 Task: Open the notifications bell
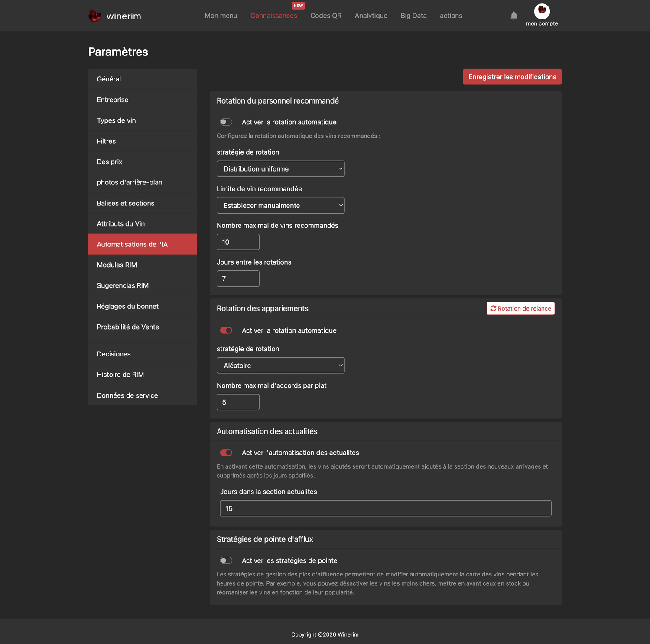pyautogui.click(x=514, y=16)
